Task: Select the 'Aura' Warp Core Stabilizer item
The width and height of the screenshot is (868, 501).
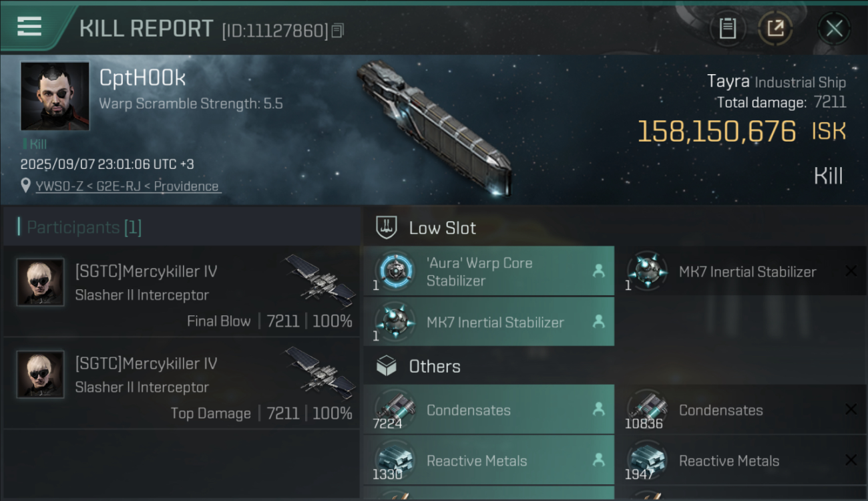Action: (x=489, y=271)
